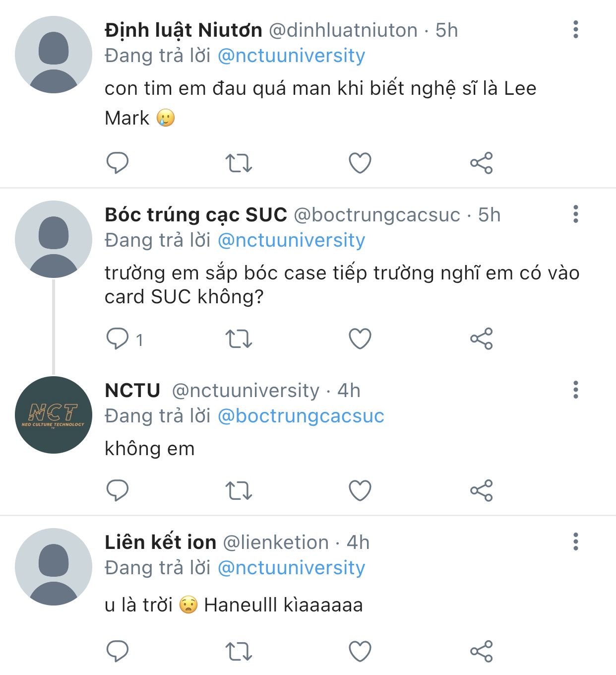Retweet Bóc trúng cạc SUC's tweet
The width and height of the screenshot is (616, 675).
(x=239, y=339)
